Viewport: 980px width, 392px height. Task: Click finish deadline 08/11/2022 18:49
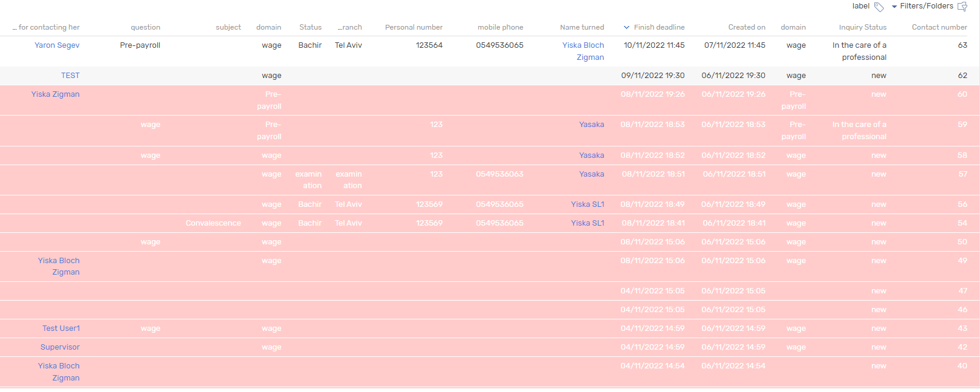coord(653,204)
